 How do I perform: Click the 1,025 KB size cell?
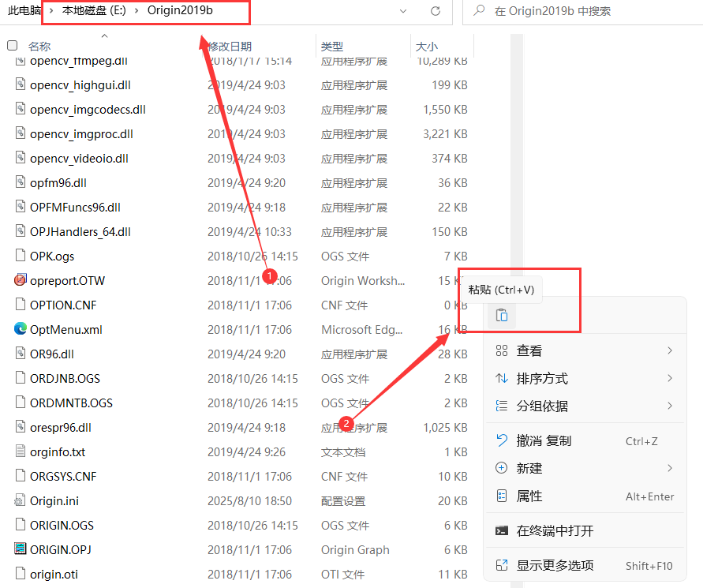(x=445, y=428)
